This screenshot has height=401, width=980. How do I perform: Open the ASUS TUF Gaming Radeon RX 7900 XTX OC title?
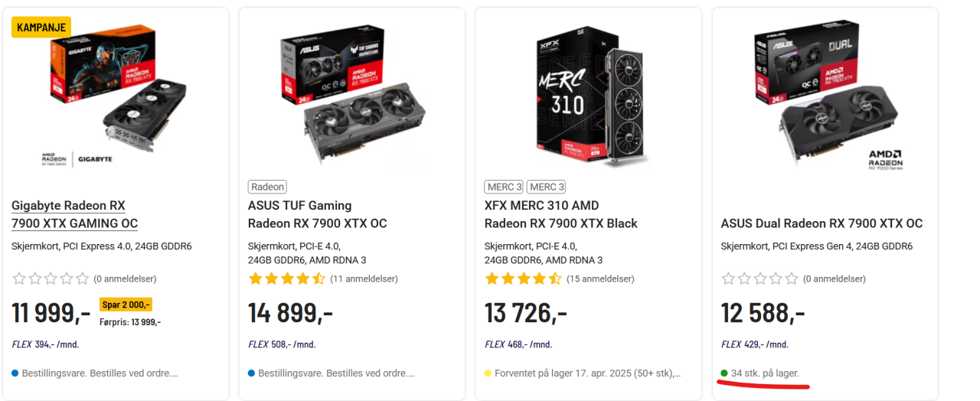point(317,214)
